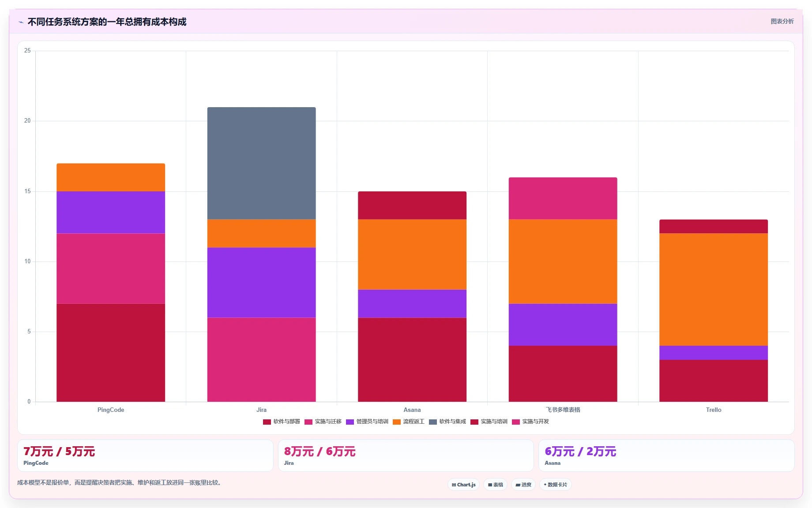Toggle the 软件与集成 legend item

pyautogui.click(x=447, y=422)
